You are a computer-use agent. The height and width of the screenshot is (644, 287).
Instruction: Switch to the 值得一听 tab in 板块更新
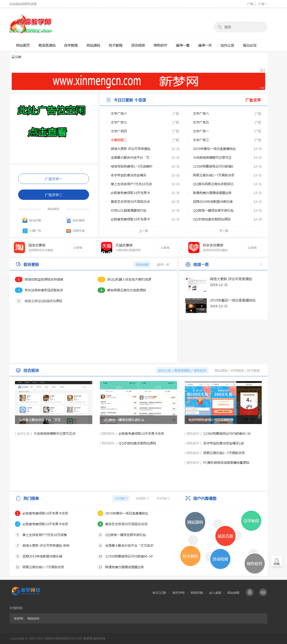point(163,265)
